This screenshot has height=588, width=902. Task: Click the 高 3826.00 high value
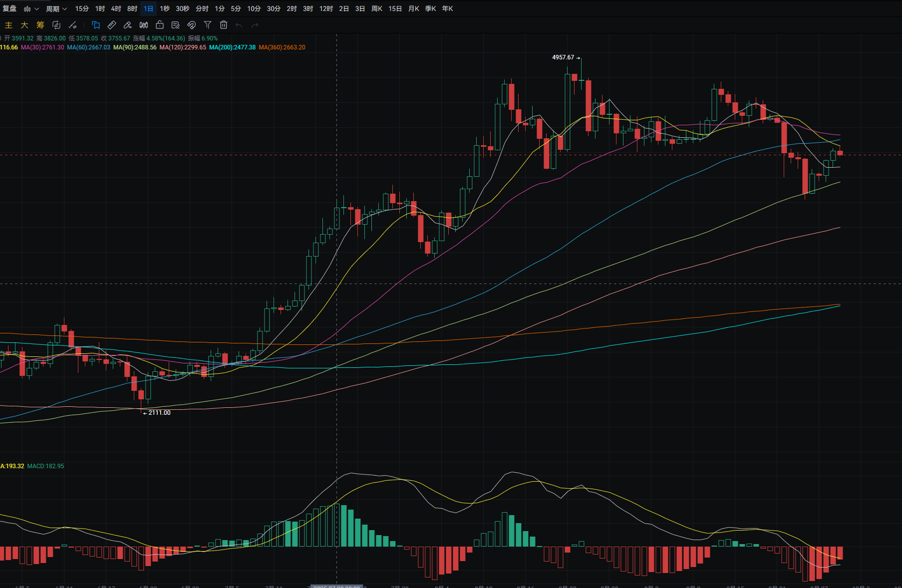coord(51,38)
